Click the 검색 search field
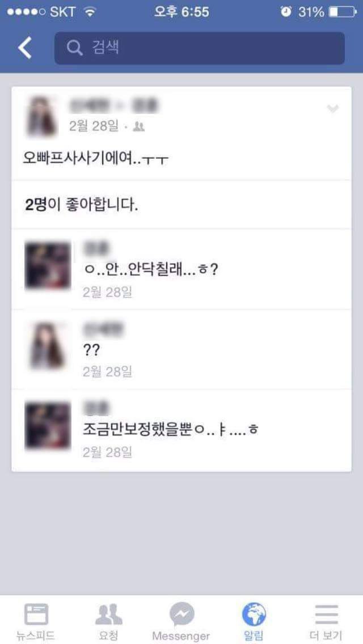This screenshot has width=363, height=644. click(x=200, y=48)
